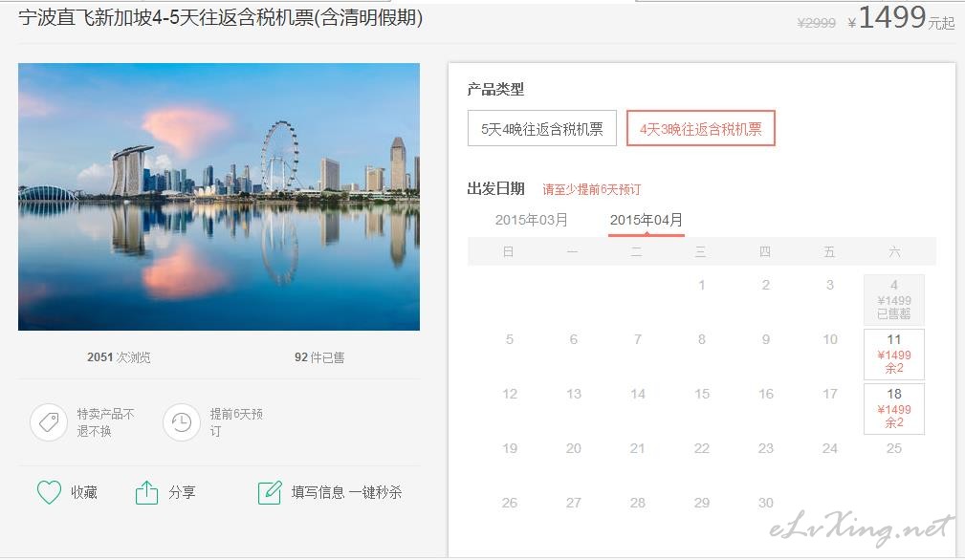Click the sold-out April 4 date cell
The image size is (965, 560).
[894, 299]
